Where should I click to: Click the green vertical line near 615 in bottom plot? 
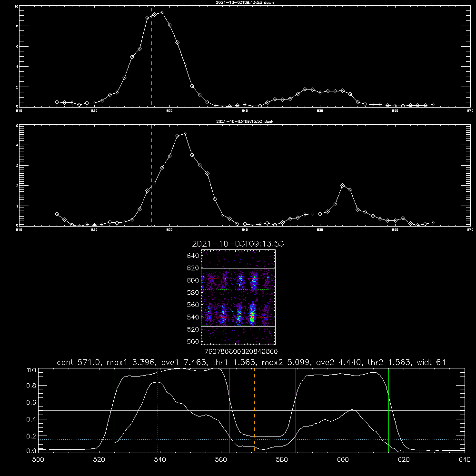(388, 410)
